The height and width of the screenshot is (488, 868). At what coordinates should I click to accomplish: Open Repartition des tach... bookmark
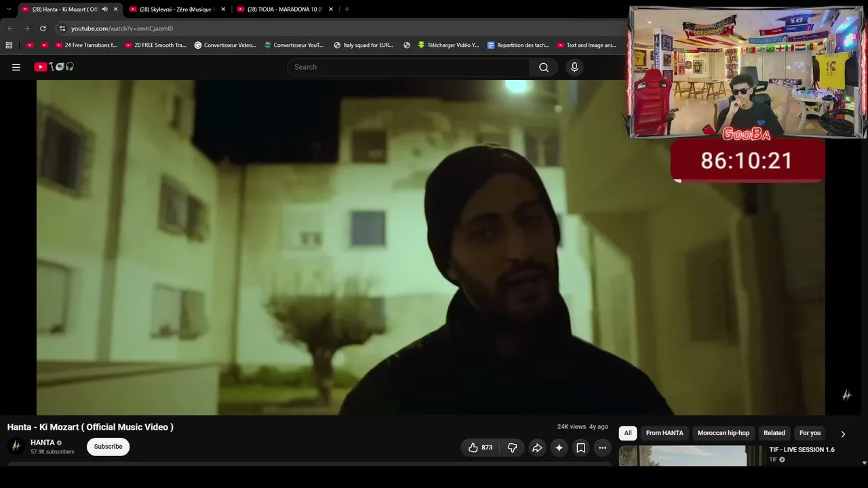coord(518,45)
